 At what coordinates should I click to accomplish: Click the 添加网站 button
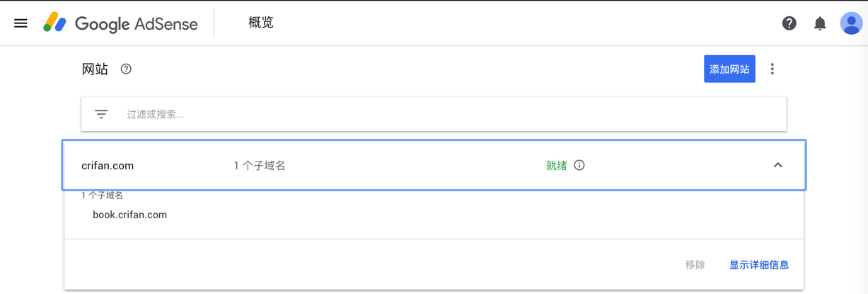point(729,69)
